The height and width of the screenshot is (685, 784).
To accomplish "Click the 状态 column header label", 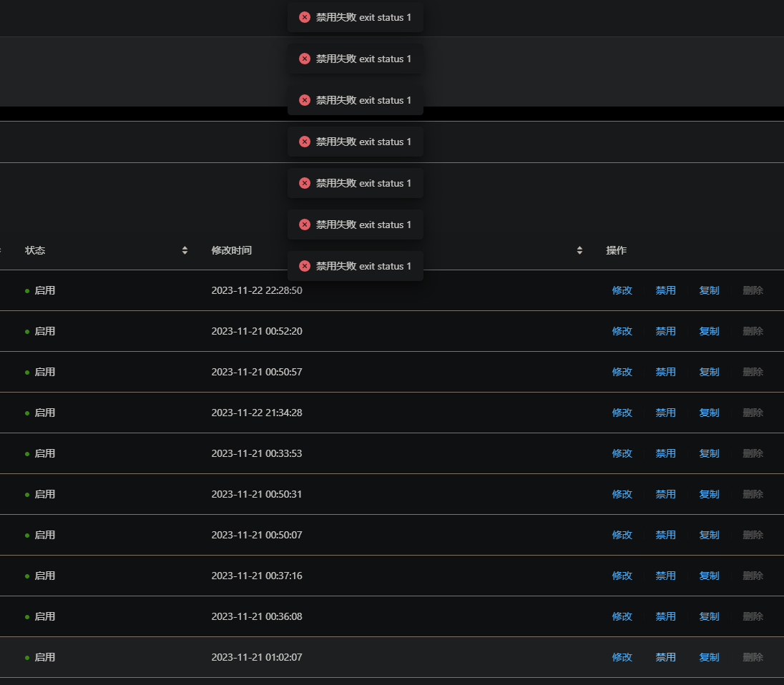I will point(35,250).
